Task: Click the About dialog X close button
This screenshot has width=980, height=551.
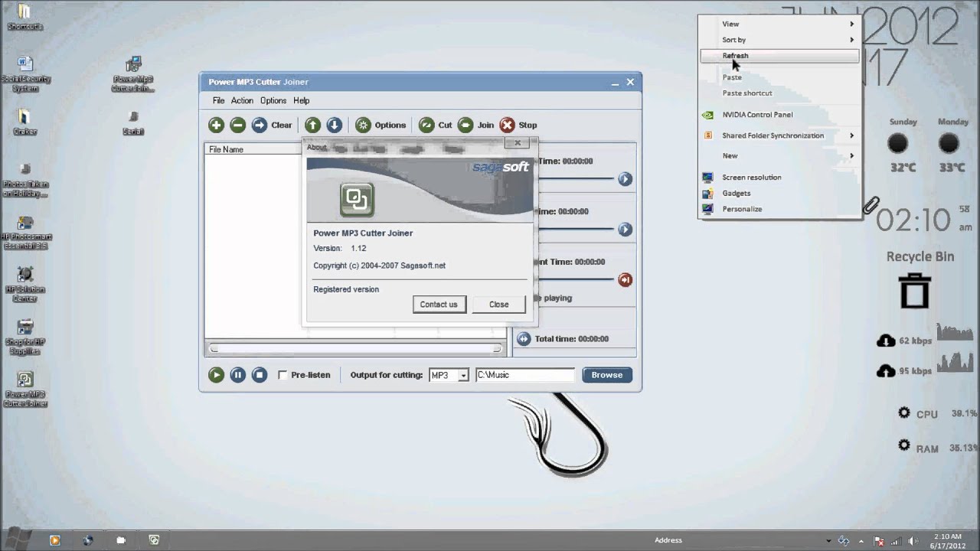Action: click(518, 143)
